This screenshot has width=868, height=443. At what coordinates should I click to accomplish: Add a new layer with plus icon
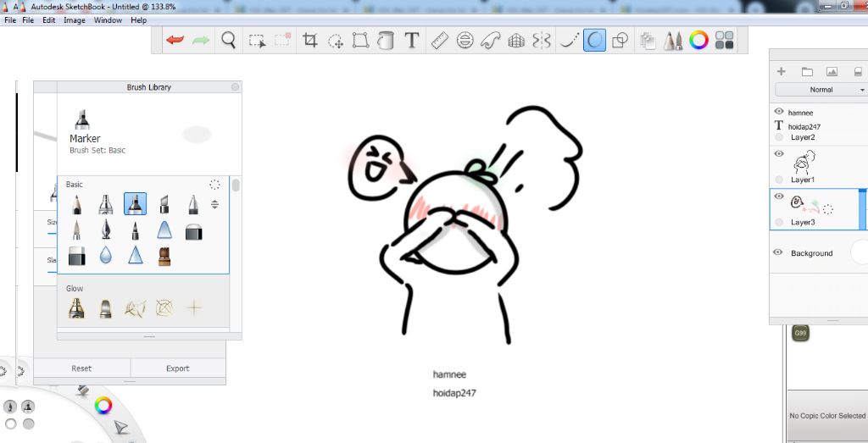coord(781,71)
